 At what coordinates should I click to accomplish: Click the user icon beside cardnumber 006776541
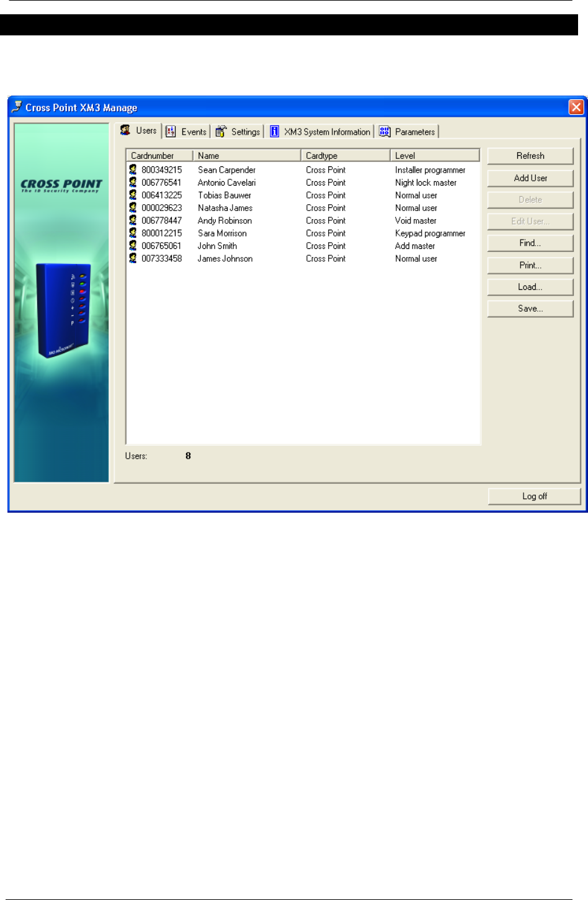tap(133, 182)
